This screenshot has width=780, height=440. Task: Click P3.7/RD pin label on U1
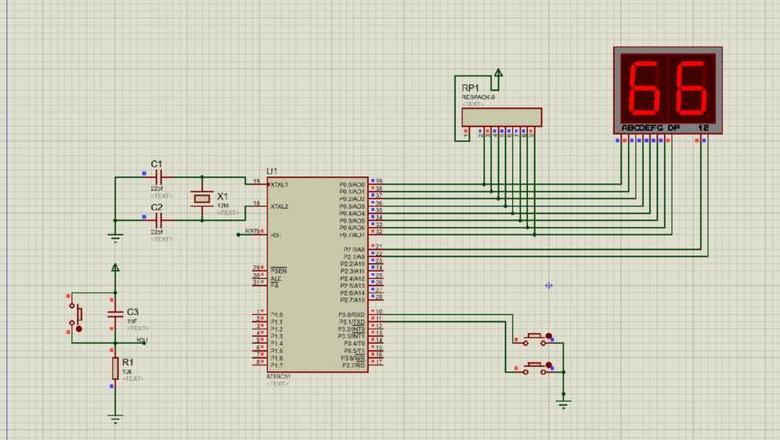coord(354,365)
